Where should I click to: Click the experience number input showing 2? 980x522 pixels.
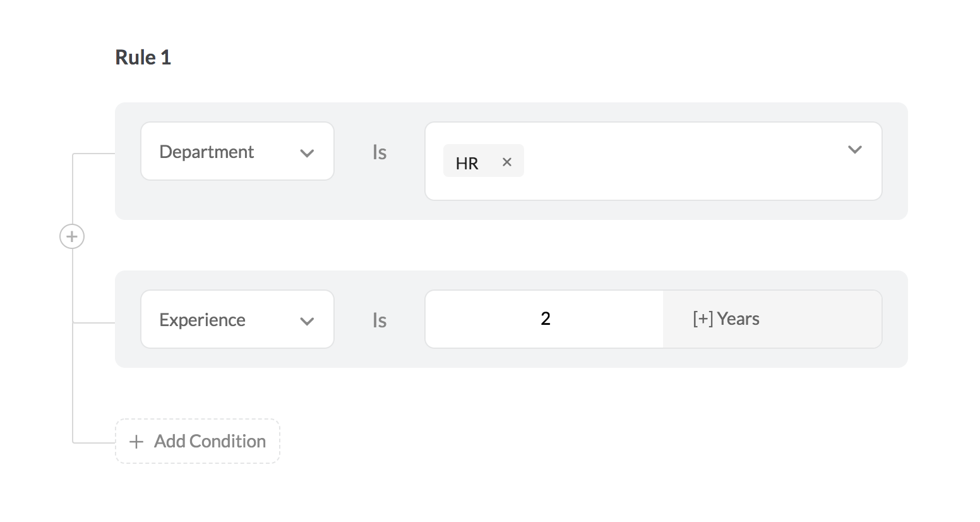[x=544, y=319]
